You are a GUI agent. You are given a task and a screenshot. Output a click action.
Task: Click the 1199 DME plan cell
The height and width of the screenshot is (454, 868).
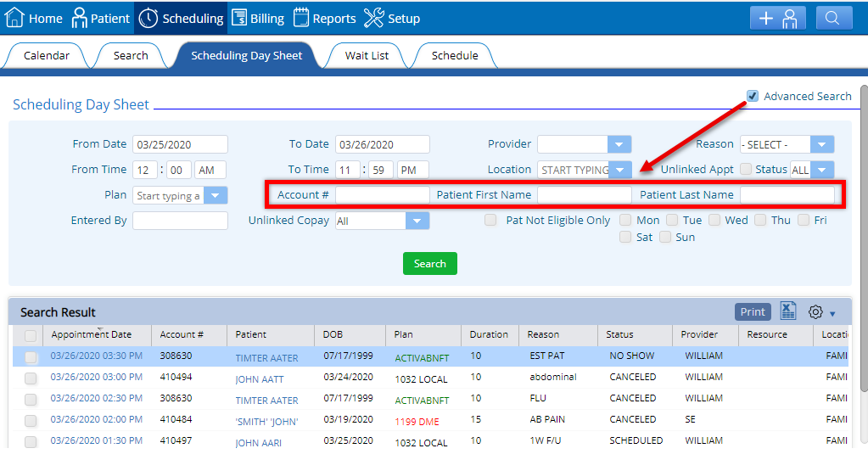[417, 422]
